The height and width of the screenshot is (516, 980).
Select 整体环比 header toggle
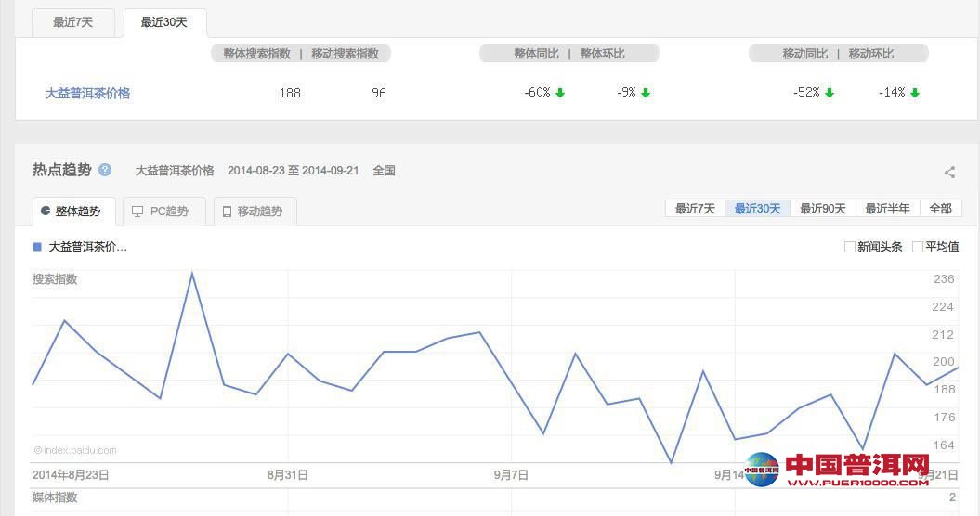(603, 54)
